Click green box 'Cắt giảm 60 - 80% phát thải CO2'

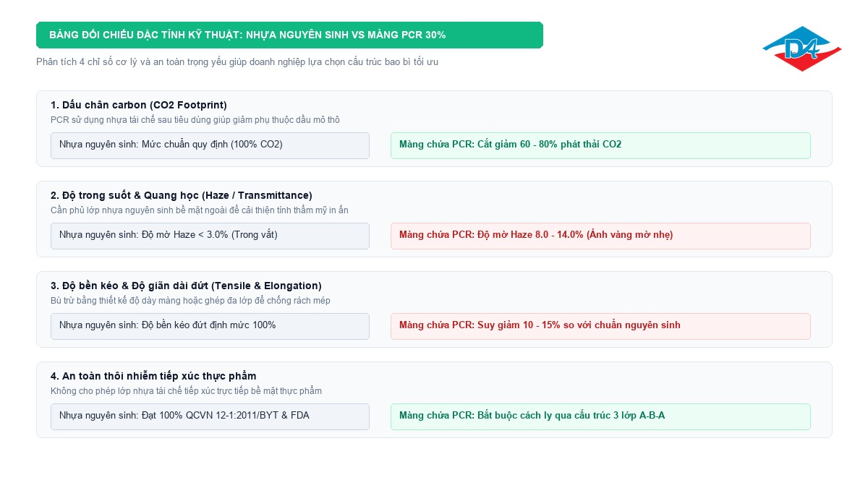600,145
